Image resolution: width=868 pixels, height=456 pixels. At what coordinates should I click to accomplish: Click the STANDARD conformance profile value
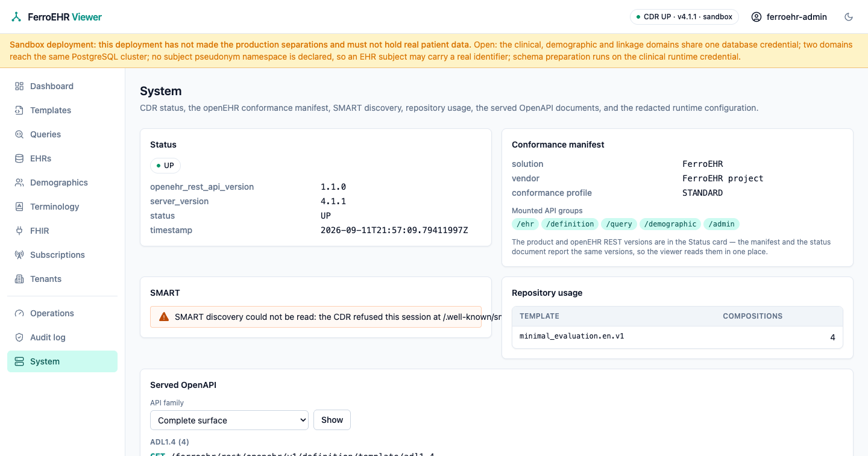(x=703, y=193)
